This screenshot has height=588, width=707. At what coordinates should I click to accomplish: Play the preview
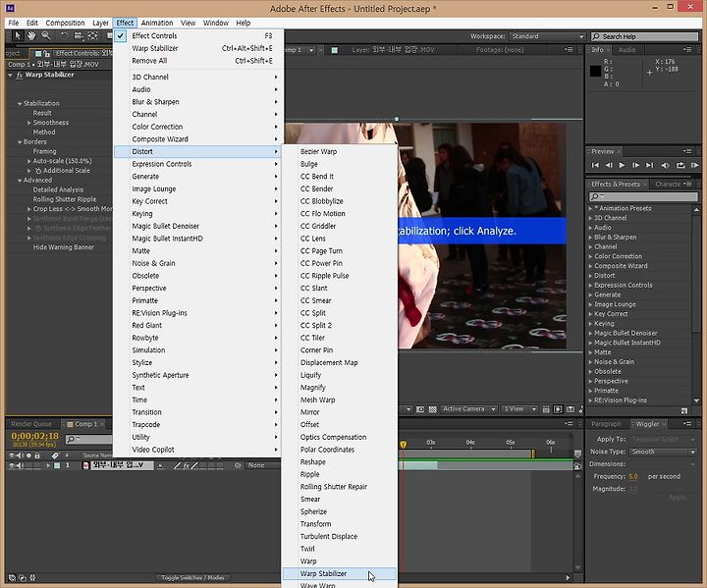(x=622, y=165)
